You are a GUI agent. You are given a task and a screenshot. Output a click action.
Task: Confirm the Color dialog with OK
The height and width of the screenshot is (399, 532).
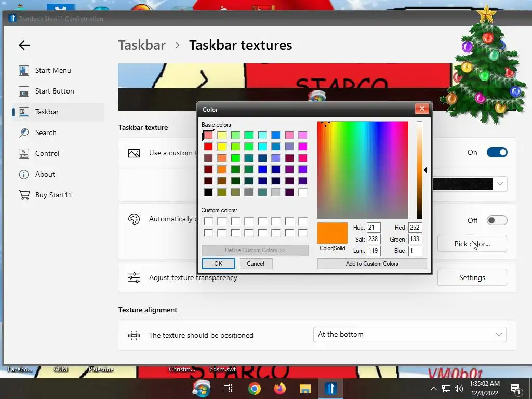(x=219, y=263)
